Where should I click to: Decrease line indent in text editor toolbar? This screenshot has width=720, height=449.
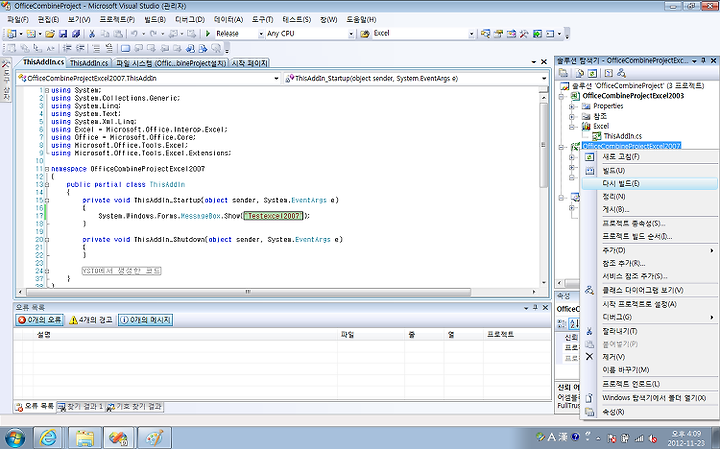tap(67, 48)
